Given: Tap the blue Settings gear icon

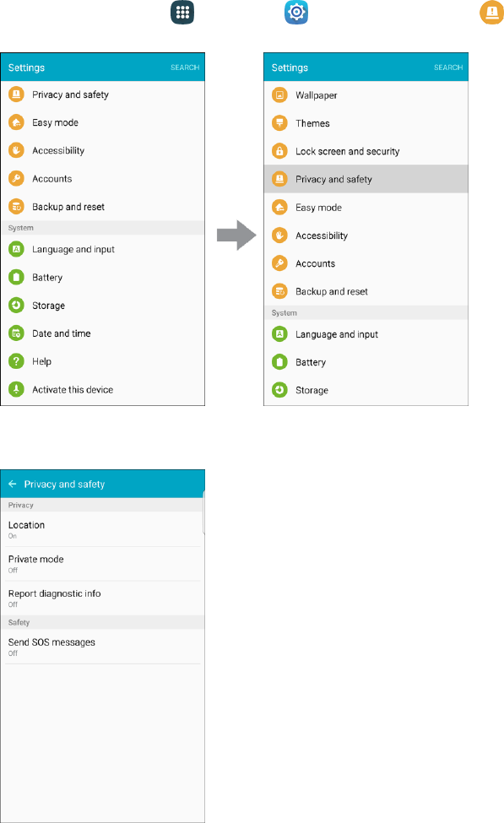Looking at the screenshot, I should click(296, 12).
